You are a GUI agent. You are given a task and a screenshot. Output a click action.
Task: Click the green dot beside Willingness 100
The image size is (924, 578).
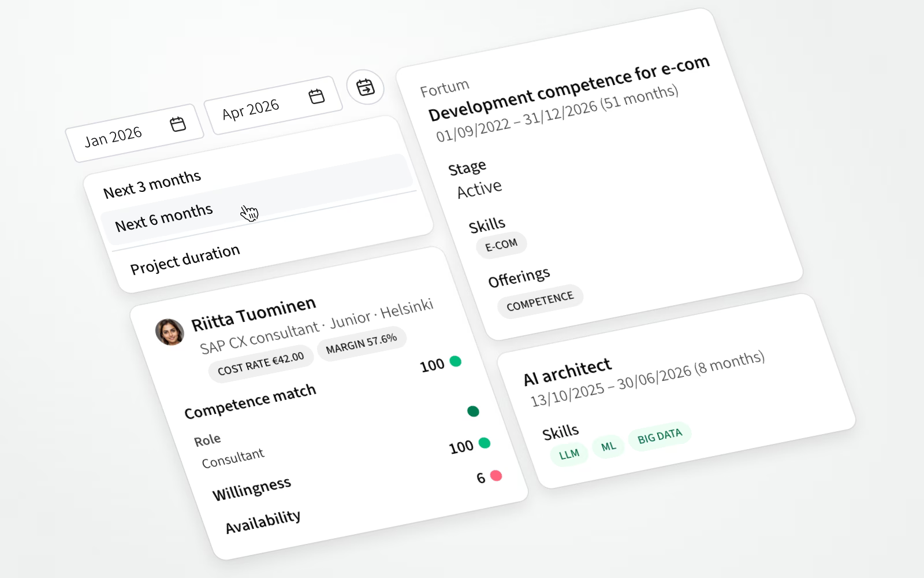[x=485, y=443]
